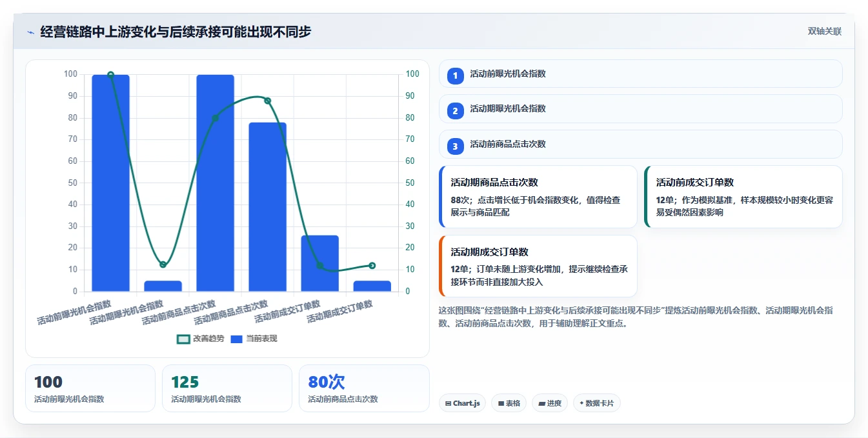The image size is (868, 438).
Task: Select list item 活动前曝光机会指数
Action: pos(641,74)
